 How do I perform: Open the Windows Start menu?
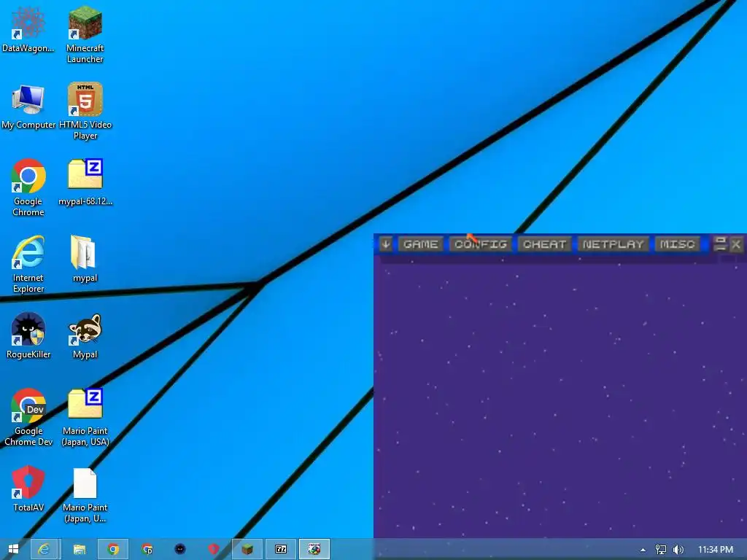pos(13,549)
